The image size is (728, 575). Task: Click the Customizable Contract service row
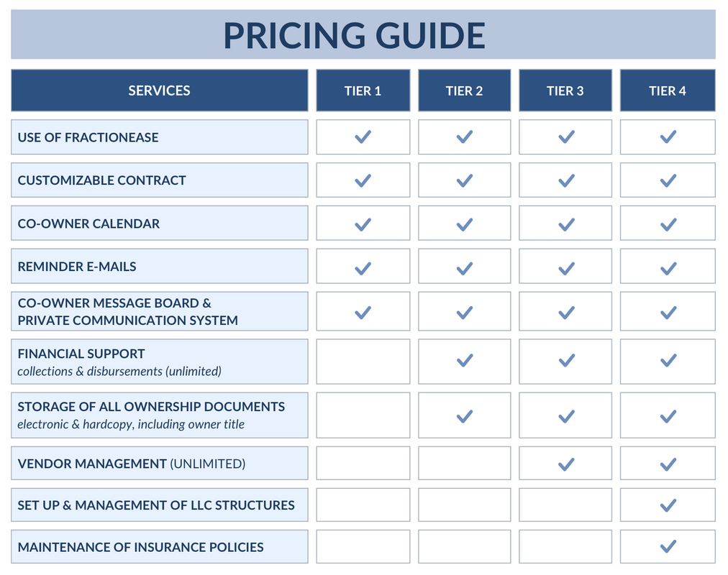click(159, 180)
